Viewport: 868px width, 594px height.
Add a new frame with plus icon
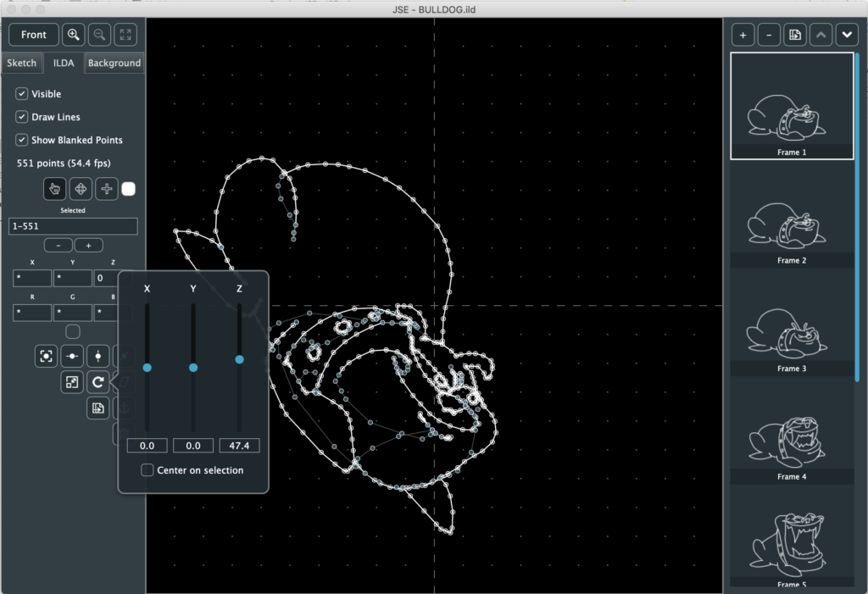[x=743, y=35]
